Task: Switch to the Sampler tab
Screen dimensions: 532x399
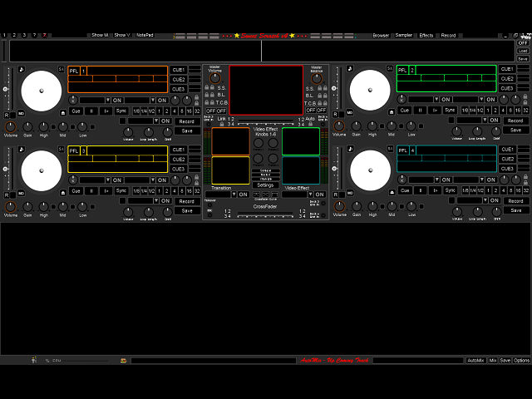Action: pyautogui.click(x=404, y=36)
